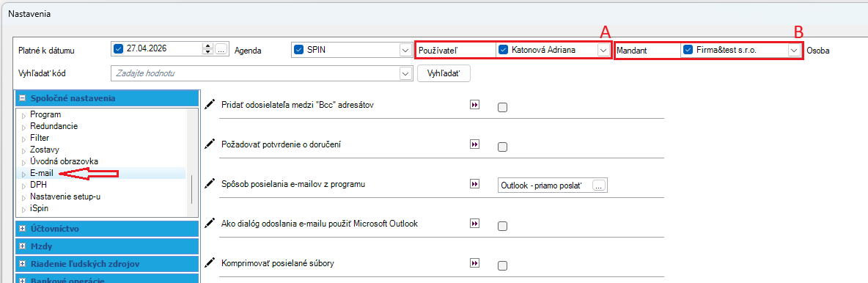Uncheck the date 27.04.2026 checkbox
Image resolution: width=868 pixels, height=283 pixels.
tap(118, 48)
